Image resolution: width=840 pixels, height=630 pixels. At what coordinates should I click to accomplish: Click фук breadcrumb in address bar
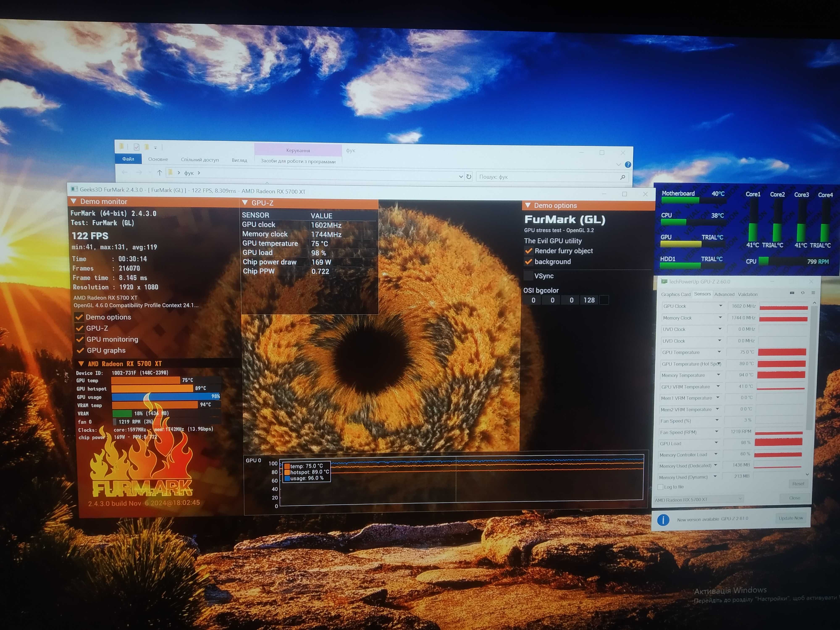tap(189, 173)
